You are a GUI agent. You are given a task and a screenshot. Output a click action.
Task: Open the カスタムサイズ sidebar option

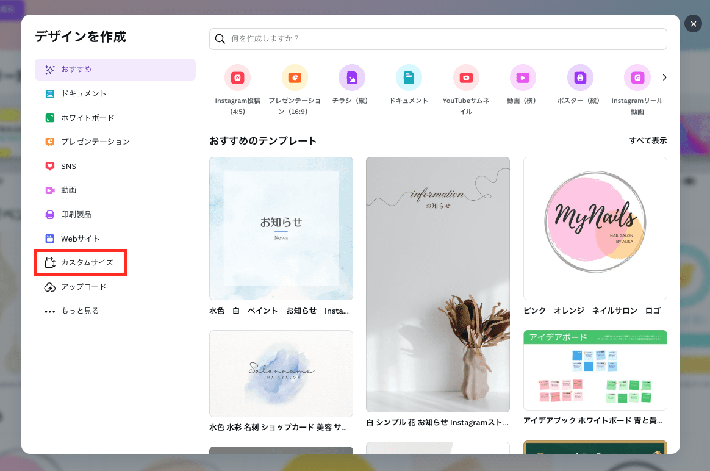(x=81, y=262)
